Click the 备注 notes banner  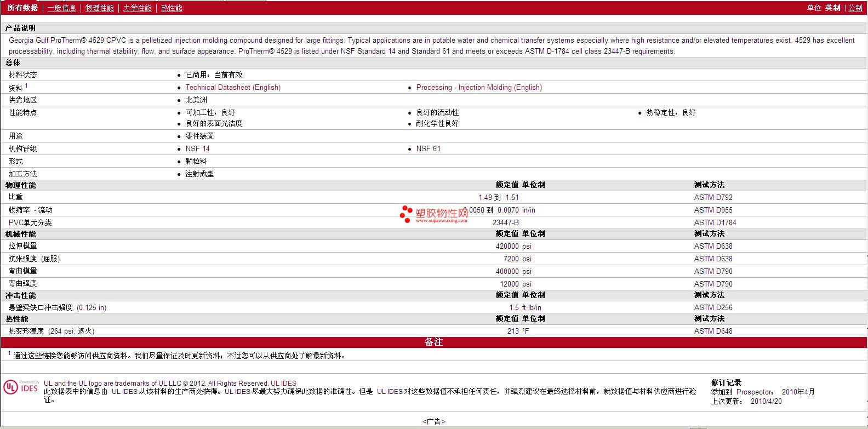click(x=433, y=342)
